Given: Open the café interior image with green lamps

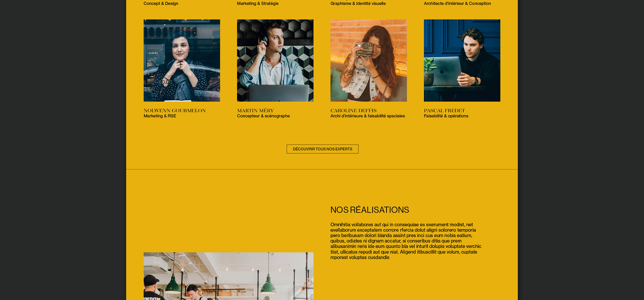Looking at the screenshot, I should coord(228,276).
